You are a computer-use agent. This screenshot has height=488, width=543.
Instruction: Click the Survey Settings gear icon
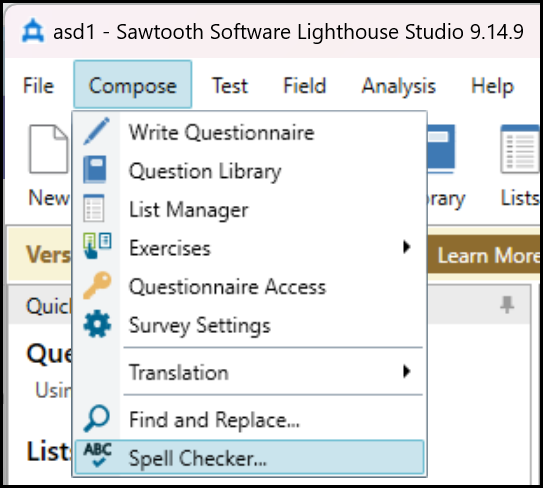click(x=97, y=324)
